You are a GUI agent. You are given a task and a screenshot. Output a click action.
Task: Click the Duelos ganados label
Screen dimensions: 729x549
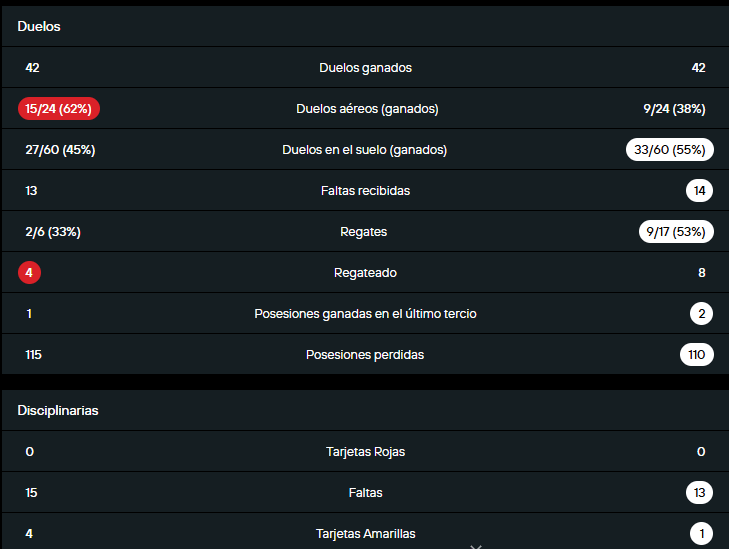tap(365, 68)
